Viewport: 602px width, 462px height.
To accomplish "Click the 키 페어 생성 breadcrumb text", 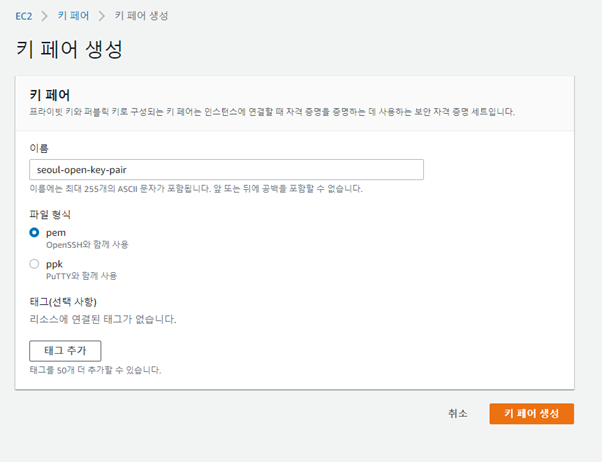I will point(141,16).
